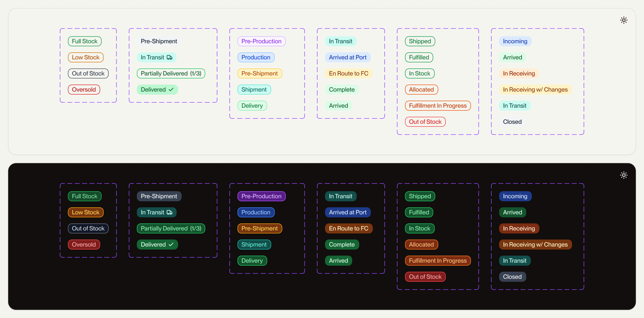This screenshot has width=644, height=318.
Task: Click the dark Incoming badge
Action: coord(515,196)
